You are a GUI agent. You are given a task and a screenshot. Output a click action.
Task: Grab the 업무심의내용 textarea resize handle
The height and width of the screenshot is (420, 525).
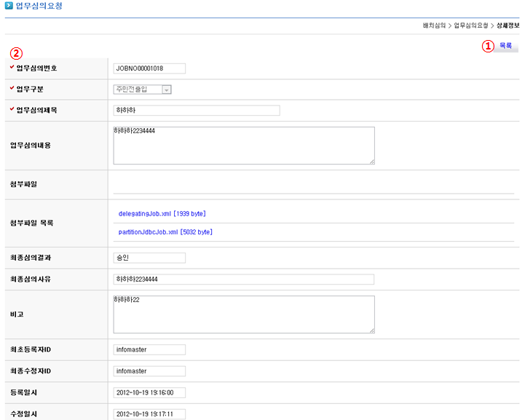[x=371, y=161]
